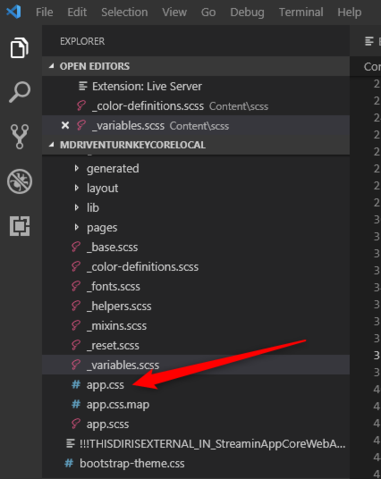Click Sass icon beside _base.scss
The image size is (381, 479).
(76, 247)
